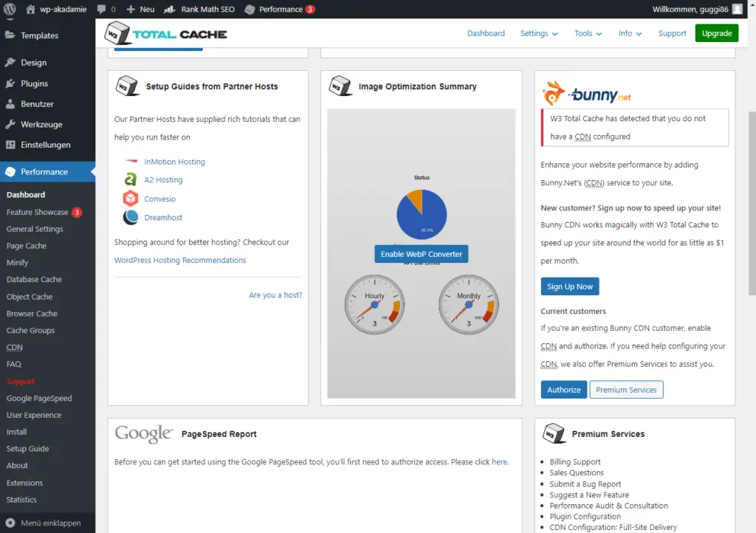Viewport: 756px width, 533px height.
Task: Click the Einstellungen settings icon
Action: pos(10,145)
